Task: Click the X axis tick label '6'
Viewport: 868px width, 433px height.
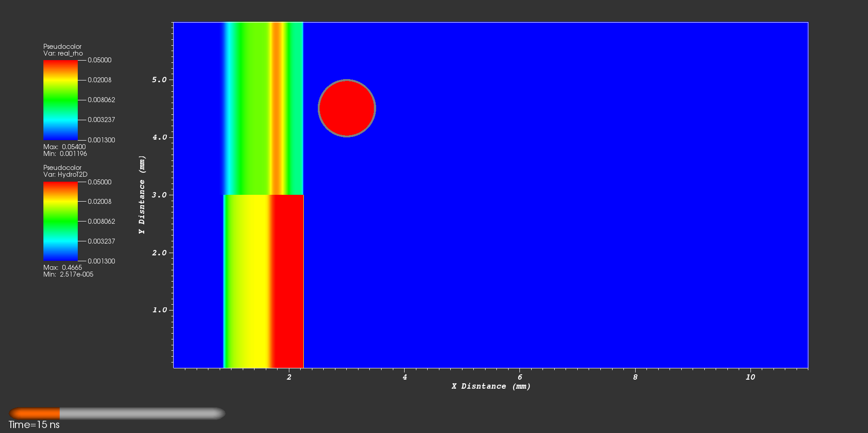Action: point(520,377)
